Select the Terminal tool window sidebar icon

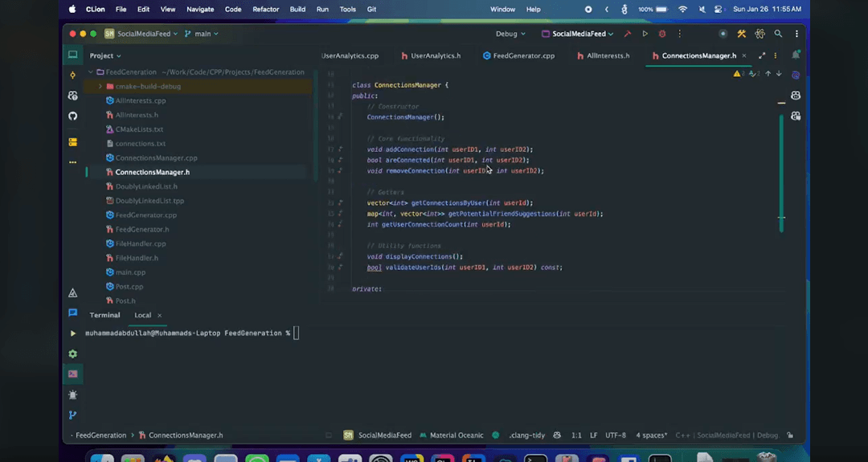72,374
